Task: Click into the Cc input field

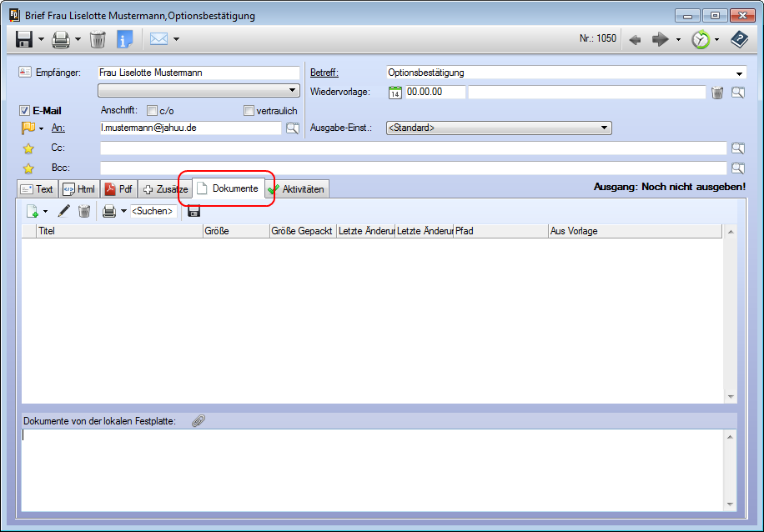Action: 413,148
